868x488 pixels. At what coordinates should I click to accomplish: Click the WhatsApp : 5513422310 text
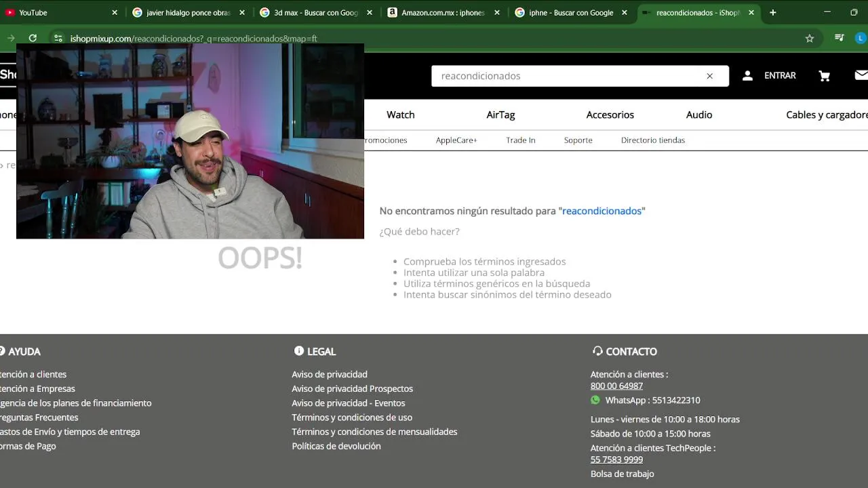(652, 400)
